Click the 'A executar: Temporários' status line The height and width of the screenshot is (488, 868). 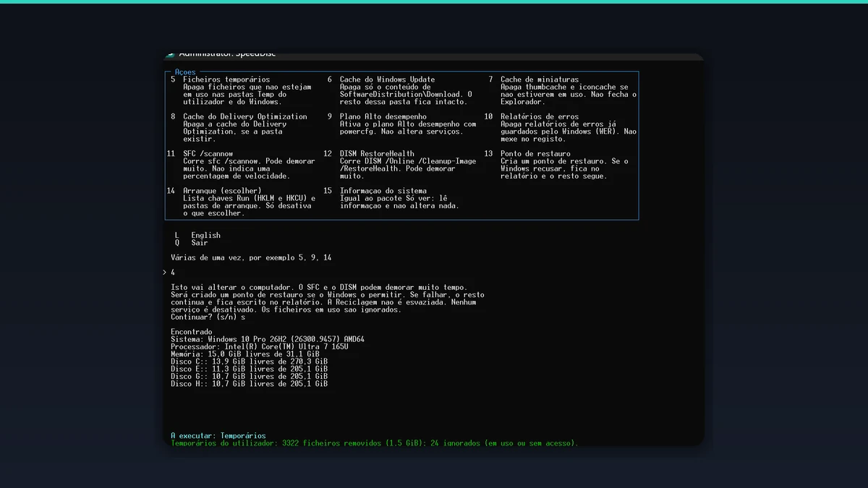click(x=218, y=436)
